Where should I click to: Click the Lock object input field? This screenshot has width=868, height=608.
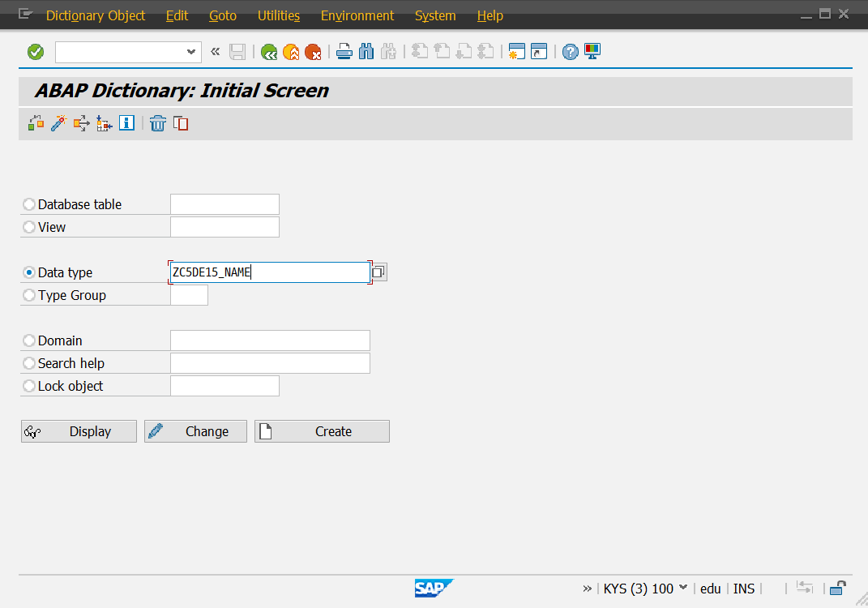click(x=224, y=386)
